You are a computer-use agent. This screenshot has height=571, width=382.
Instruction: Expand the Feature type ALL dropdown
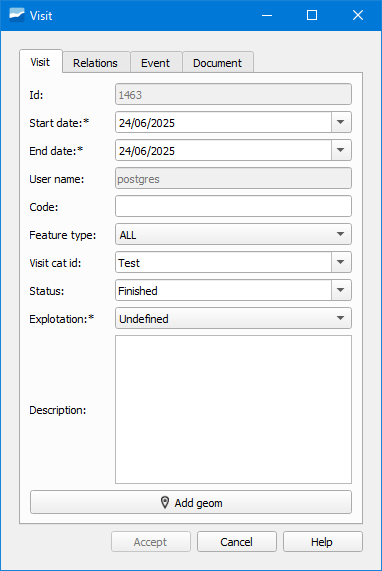(x=233, y=235)
